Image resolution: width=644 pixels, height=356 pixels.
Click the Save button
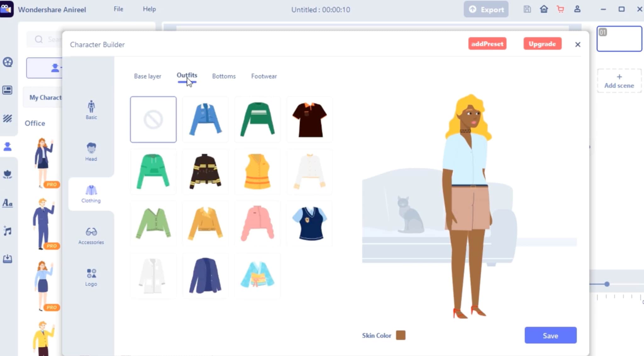pyautogui.click(x=550, y=335)
